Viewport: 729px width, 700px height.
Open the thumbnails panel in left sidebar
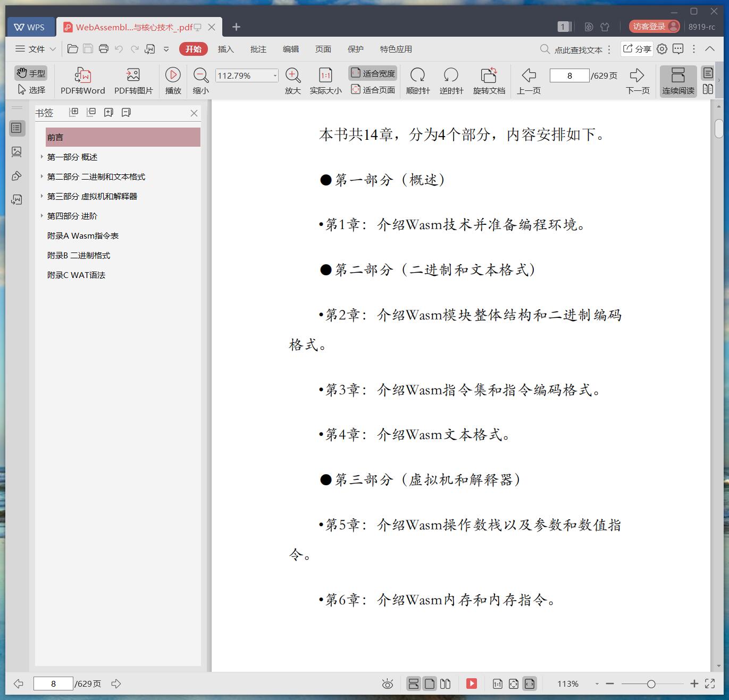(16, 152)
